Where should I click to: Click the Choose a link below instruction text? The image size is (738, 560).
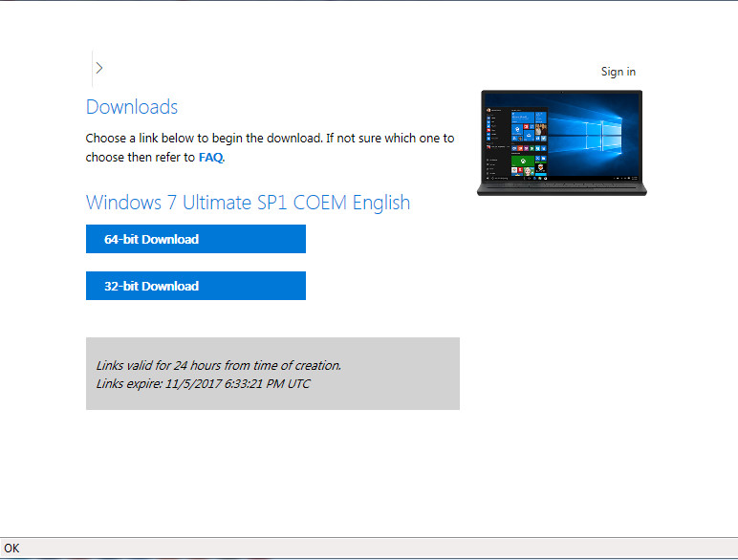click(270, 148)
